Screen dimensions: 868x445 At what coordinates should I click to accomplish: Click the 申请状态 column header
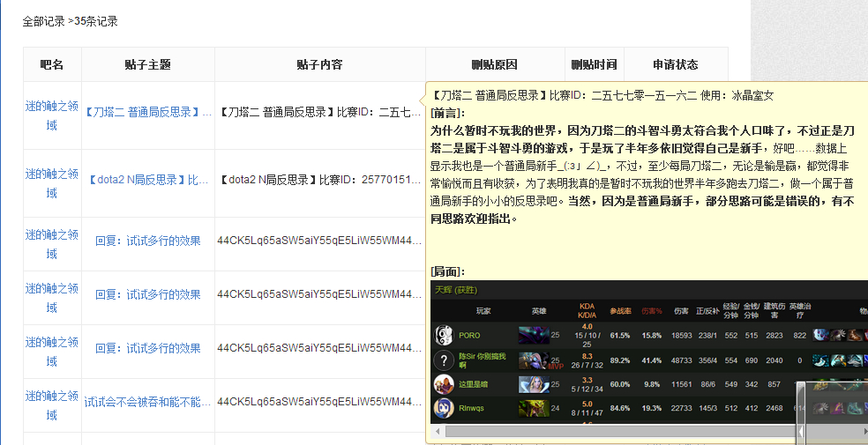[x=676, y=64]
